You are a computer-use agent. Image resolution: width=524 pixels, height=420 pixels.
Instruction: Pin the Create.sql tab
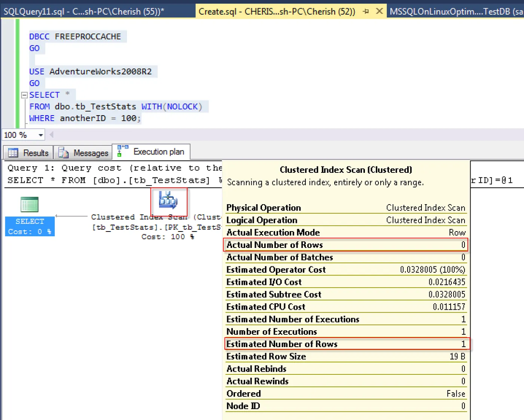point(366,12)
